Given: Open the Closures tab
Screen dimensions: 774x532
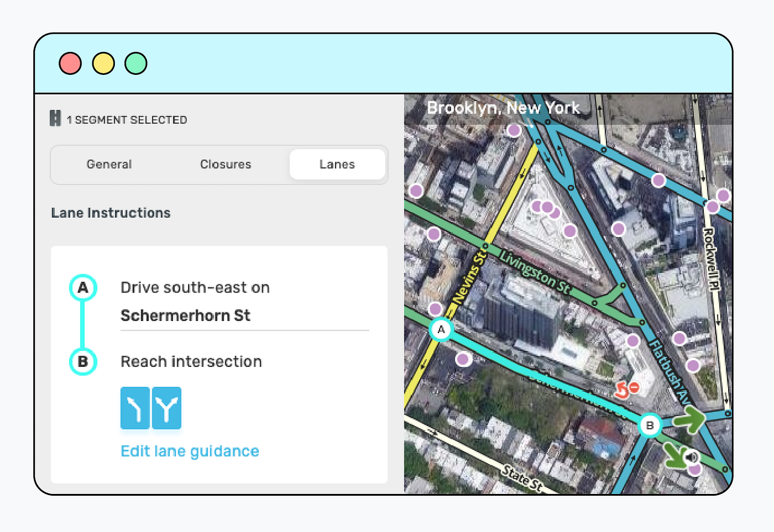Looking at the screenshot, I should [x=226, y=164].
